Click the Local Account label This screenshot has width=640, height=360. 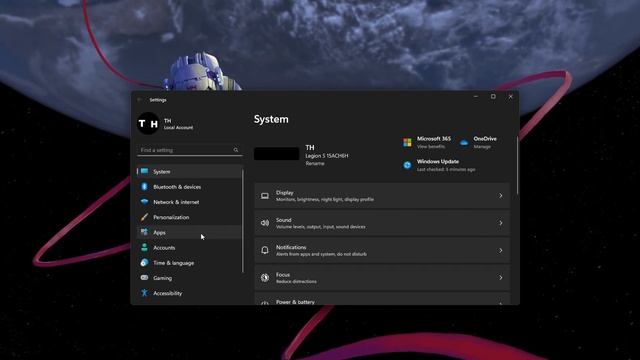(178, 127)
